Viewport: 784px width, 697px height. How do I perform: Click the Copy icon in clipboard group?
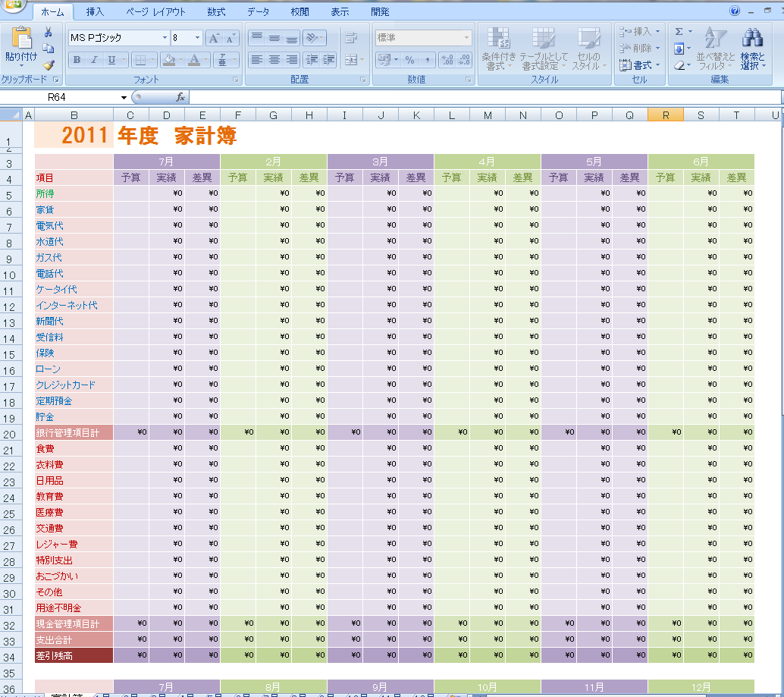pos(49,49)
